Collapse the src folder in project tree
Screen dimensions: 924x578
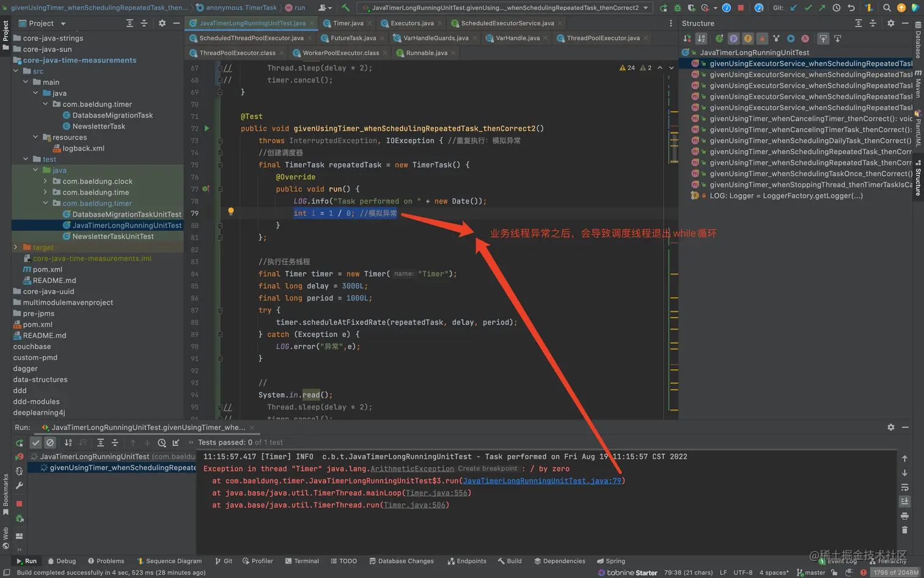(16, 71)
